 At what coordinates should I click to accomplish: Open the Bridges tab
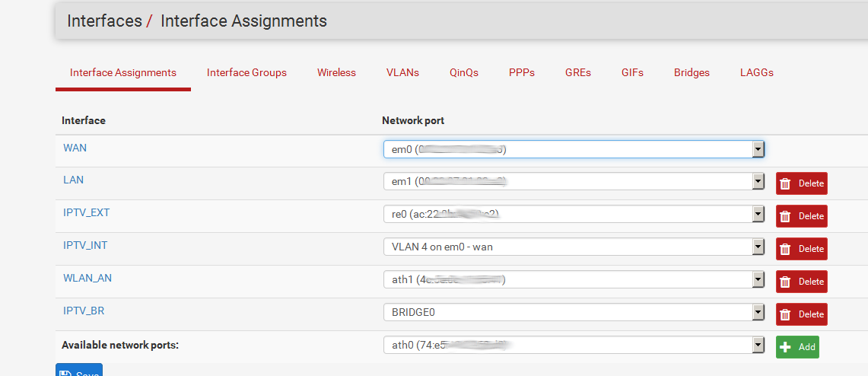(692, 72)
